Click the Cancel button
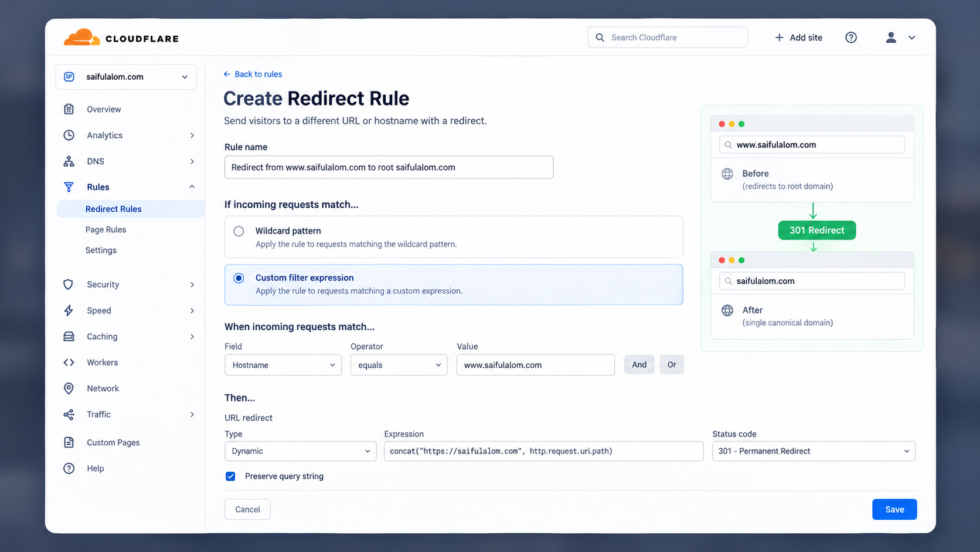Viewport: 980px width, 552px height. point(247,509)
